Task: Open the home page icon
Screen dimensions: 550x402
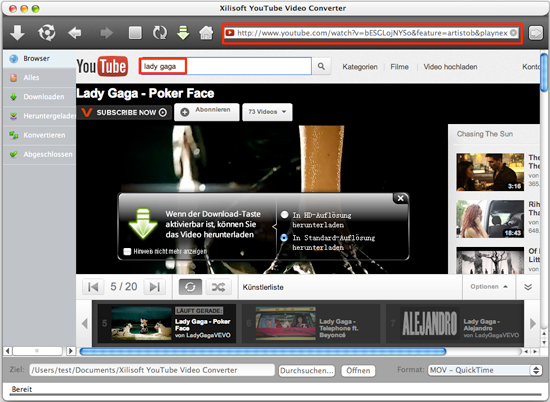Action: tap(206, 33)
